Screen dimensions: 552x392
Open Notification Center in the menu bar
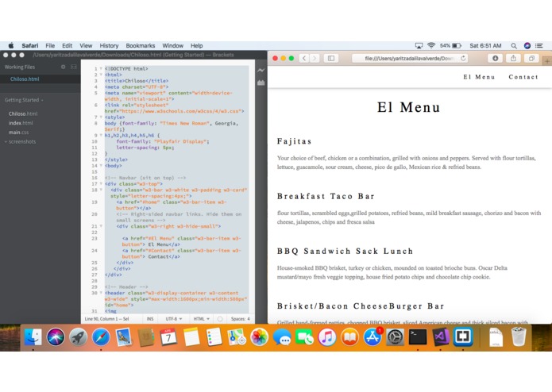[x=539, y=46]
